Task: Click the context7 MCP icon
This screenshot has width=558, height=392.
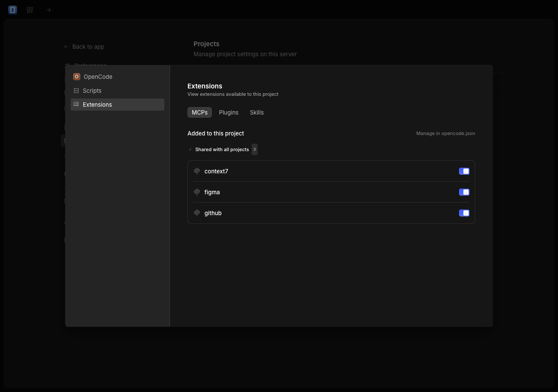Action: pyautogui.click(x=197, y=171)
